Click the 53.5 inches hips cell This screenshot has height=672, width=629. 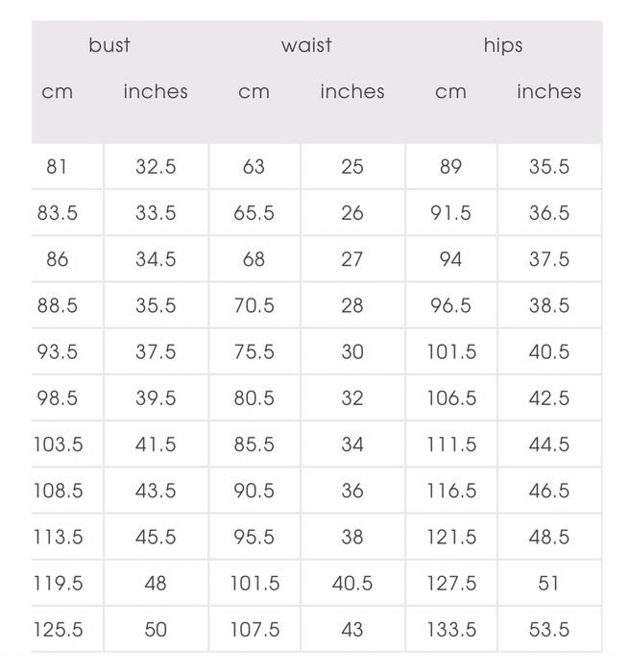[x=548, y=630]
